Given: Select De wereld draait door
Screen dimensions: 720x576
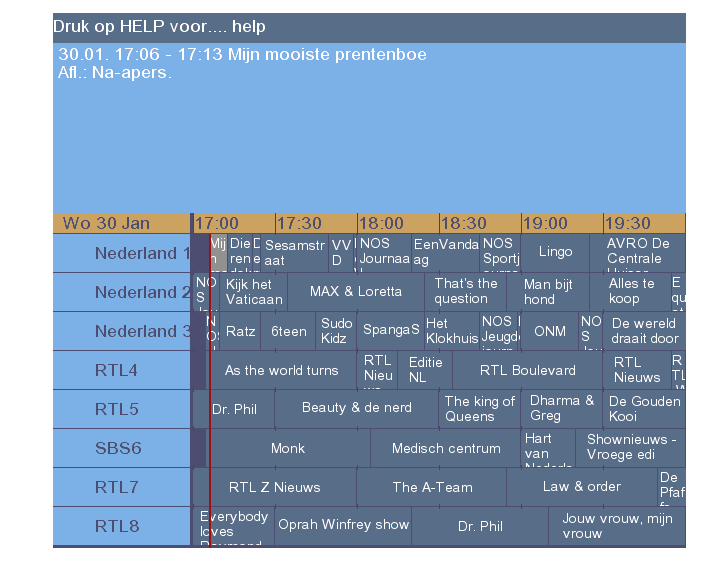Looking at the screenshot, I should (x=644, y=331).
